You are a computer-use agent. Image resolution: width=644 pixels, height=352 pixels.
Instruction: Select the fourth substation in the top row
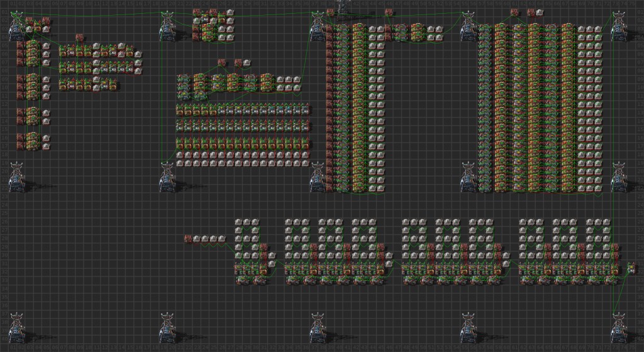(468, 27)
